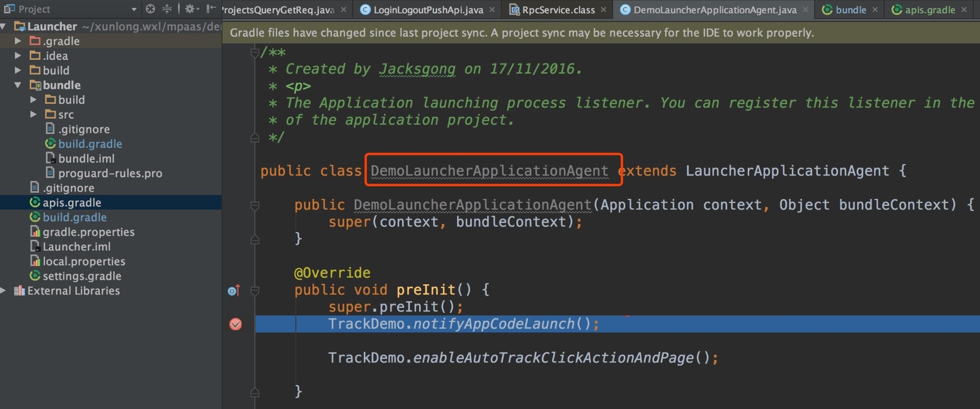Open settings.gradle file
This screenshot has width=980, height=409.
82,276
